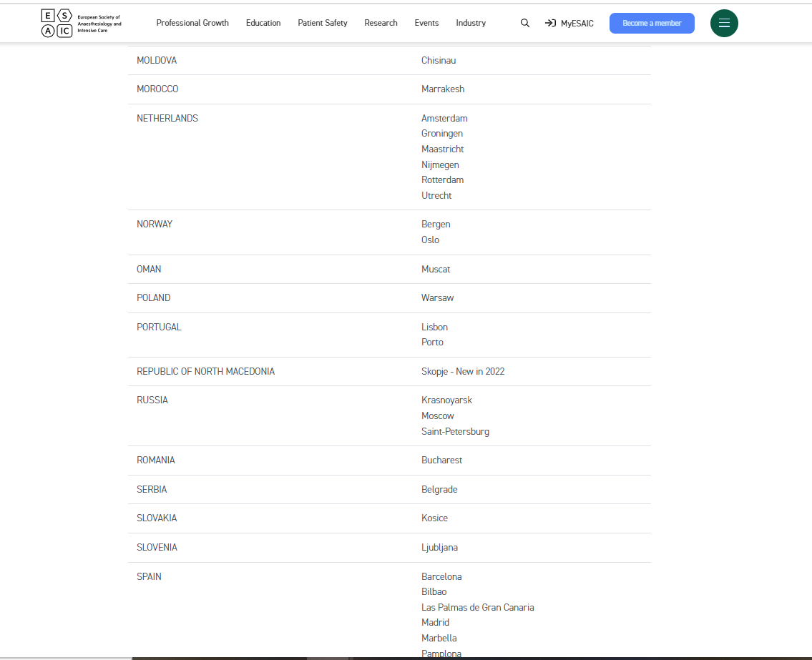812x660 pixels.
Task: Click the ESAIC logo
Action: point(82,24)
